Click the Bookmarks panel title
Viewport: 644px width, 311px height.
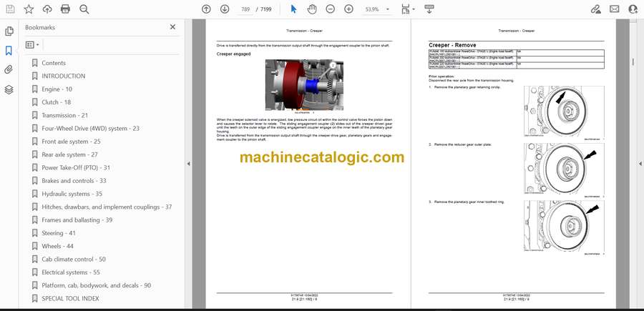point(40,27)
